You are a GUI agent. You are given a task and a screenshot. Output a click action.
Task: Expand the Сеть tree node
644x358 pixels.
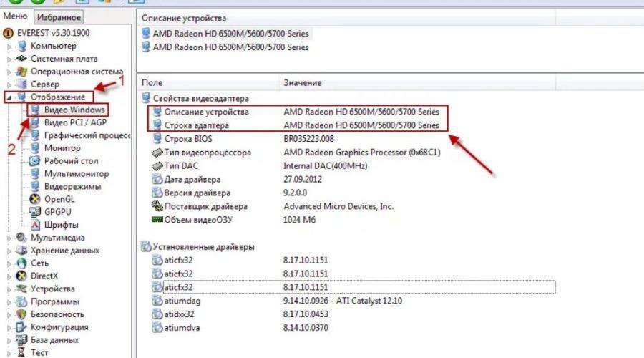[9, 263]
